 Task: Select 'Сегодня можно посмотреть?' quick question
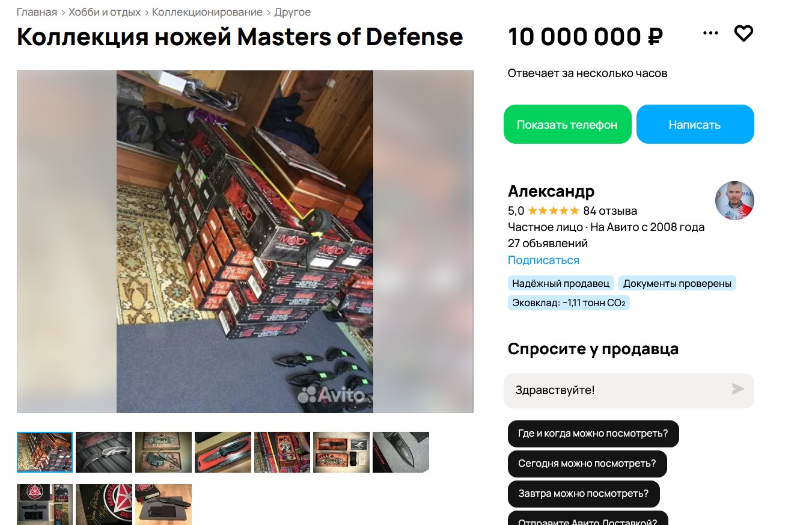pos(587,464)
